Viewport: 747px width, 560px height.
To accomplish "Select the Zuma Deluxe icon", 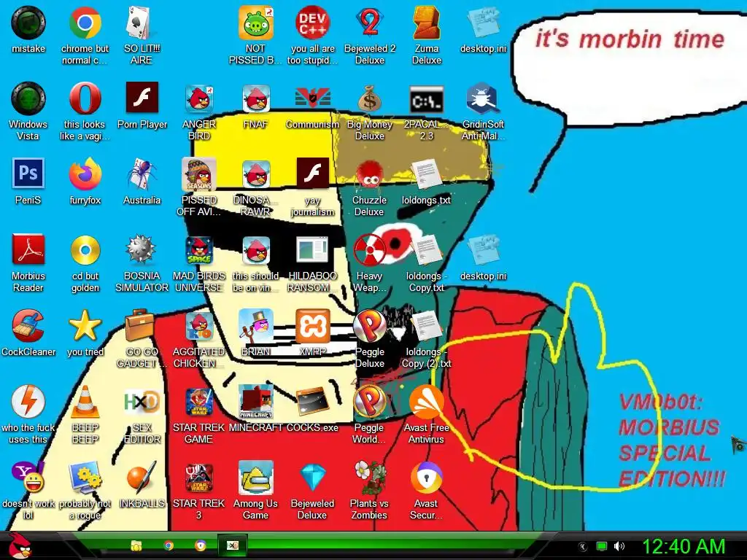I will (426, 23).
